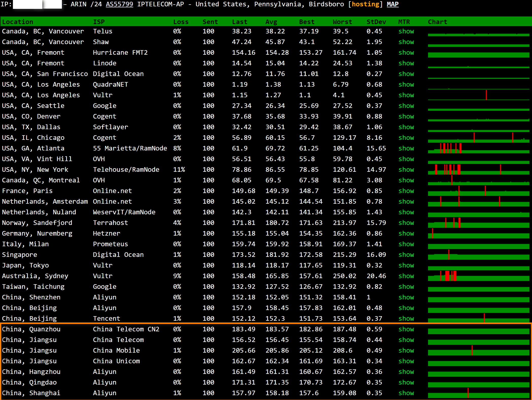Viewport: 532px width, 400px height.
Task: Show MTR for Sydney Vultr row
Action: (406, 276)
